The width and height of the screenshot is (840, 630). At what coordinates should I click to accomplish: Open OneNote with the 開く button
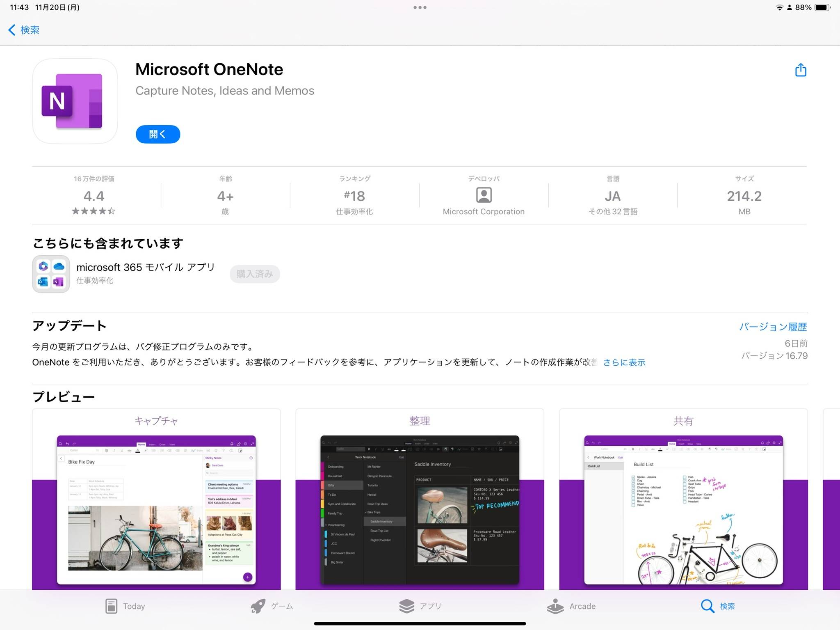coord(158,134)
